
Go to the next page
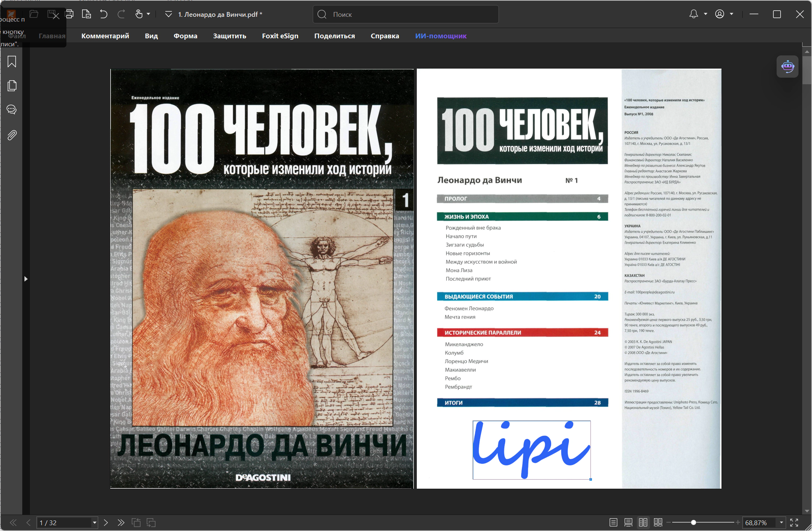tap(106, 523)
